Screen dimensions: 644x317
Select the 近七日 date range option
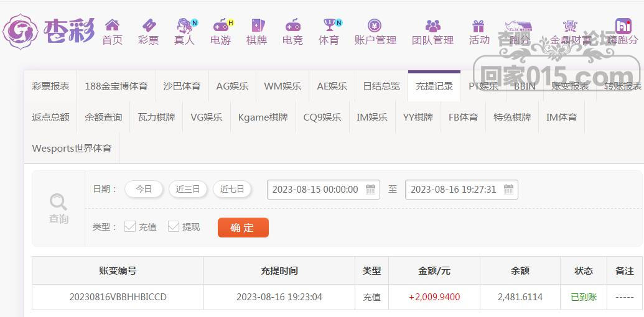pos(232,189)
